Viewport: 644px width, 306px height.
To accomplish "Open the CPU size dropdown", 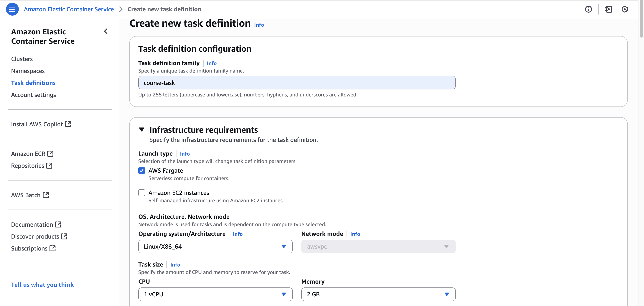I will click(x=215, y=294).
